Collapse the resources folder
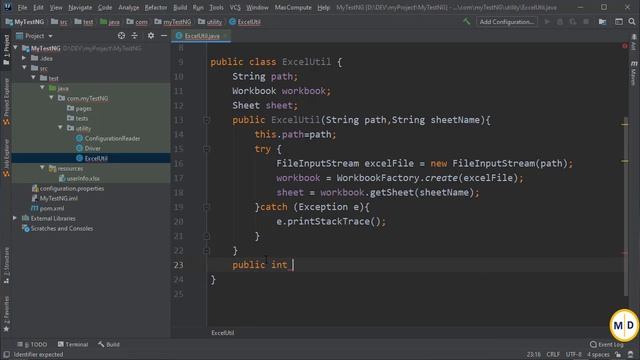Viewport: 640px width, 360px height. pyautogui.click(x=42, y=168)
